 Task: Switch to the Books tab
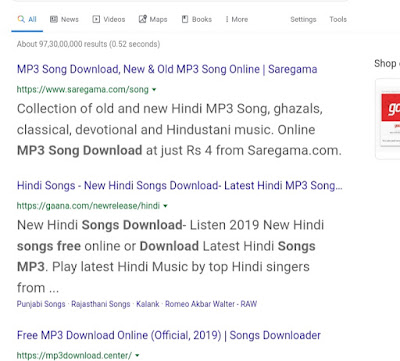click(197, 19)
